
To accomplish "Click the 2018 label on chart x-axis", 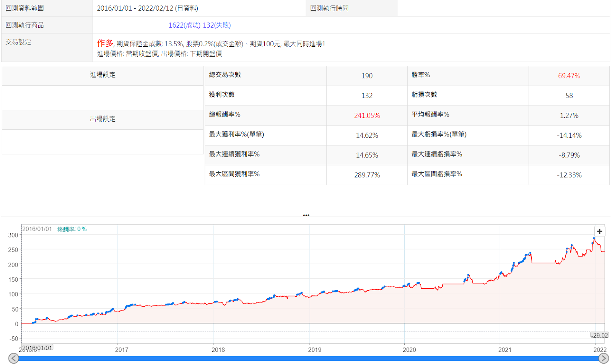I will point(218,349).
